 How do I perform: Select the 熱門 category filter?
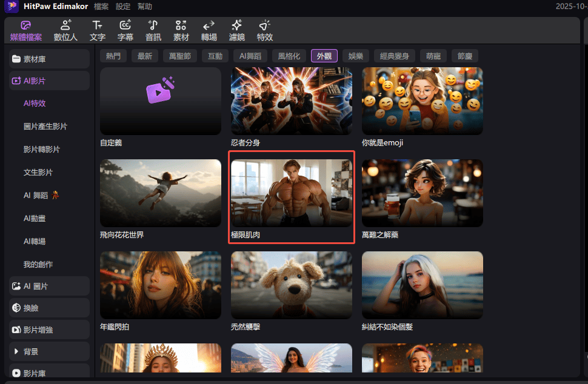(113, 56)
